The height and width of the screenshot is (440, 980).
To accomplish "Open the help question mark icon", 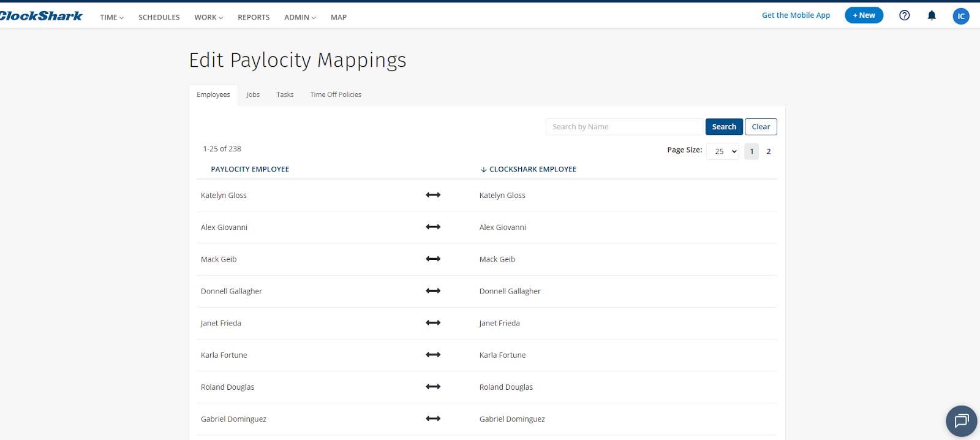I will [x=904, y=15].
